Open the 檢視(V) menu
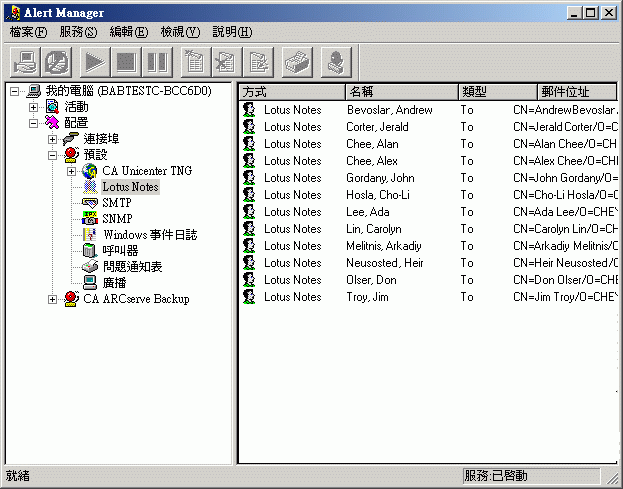The height and width of the screenshot is (489, 623). tap(180, 32)
